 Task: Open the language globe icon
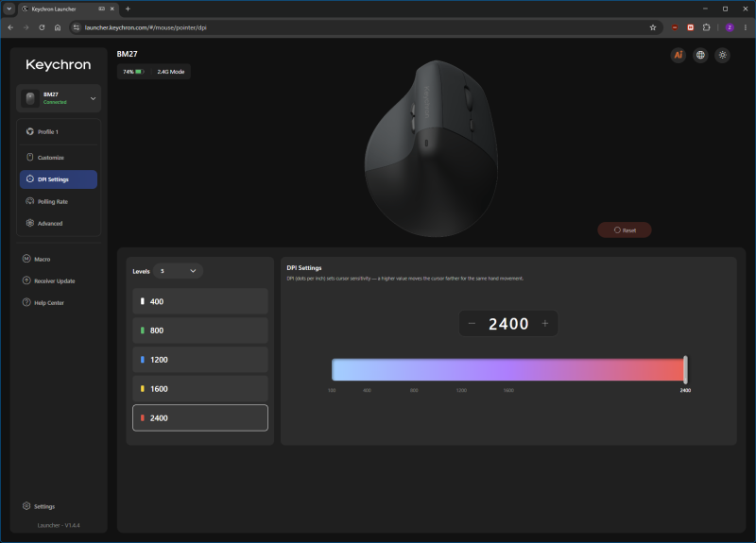point(700,55)
